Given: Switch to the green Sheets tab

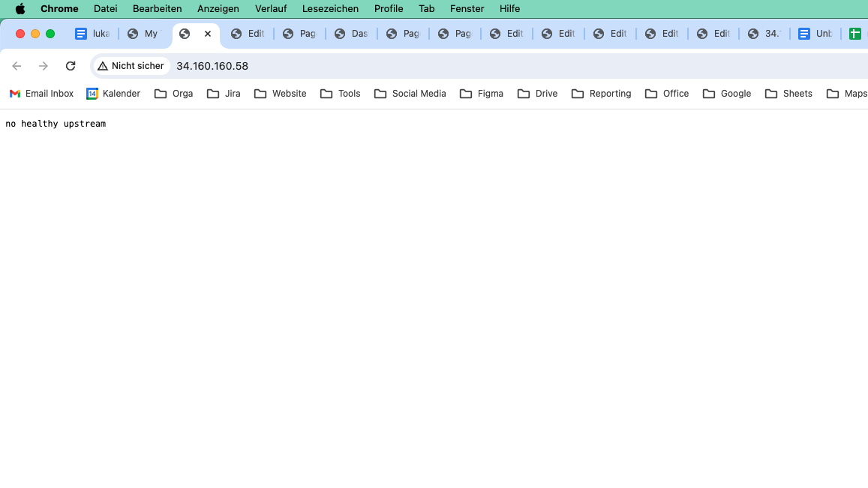Looking at the screenshot, I should pyautogui.click(x=855, y=34).
